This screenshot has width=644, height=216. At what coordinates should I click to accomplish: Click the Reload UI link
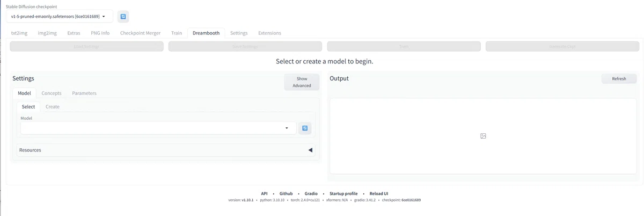pyautogui.click(x=379, y=193)
